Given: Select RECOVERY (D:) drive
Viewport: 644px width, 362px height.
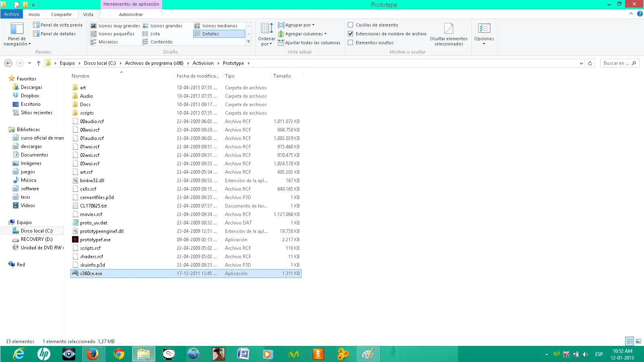Looking at the screenshot, I should 37,239.
